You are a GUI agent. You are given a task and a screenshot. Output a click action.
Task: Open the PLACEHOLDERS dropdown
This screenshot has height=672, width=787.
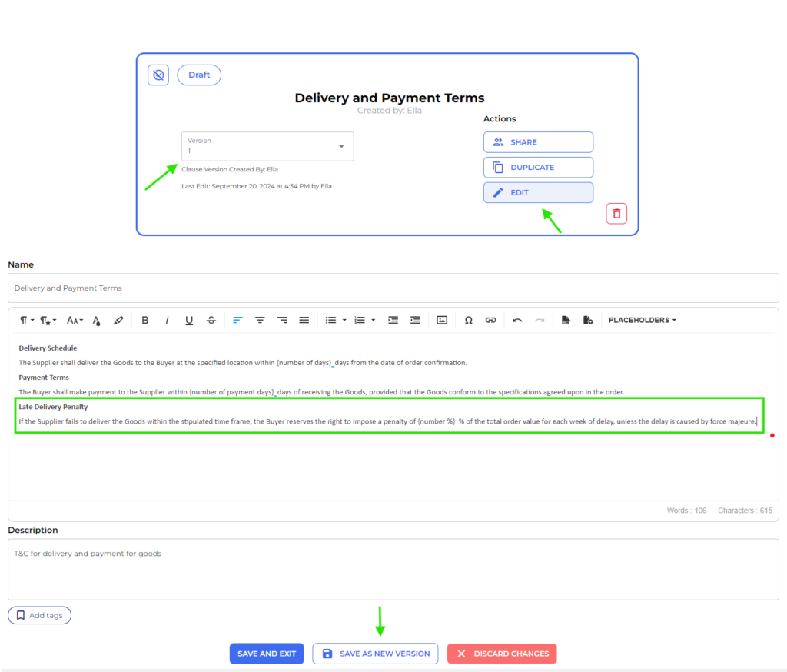[x=642, y=320]
